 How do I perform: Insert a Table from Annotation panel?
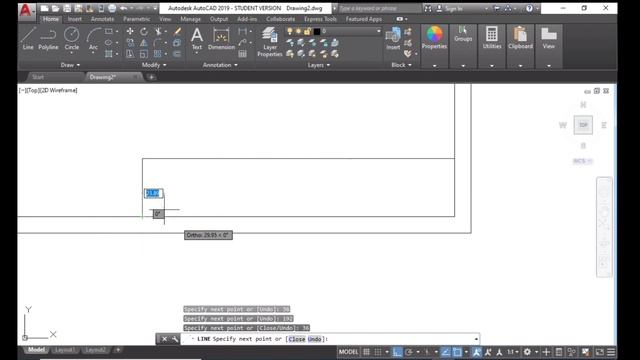(x=242, y=53)
